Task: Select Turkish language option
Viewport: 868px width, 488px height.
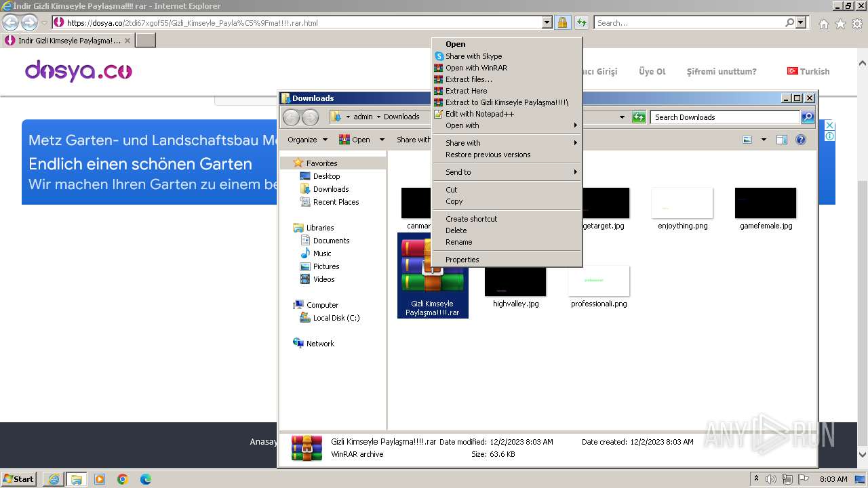Action: point(808,71)
